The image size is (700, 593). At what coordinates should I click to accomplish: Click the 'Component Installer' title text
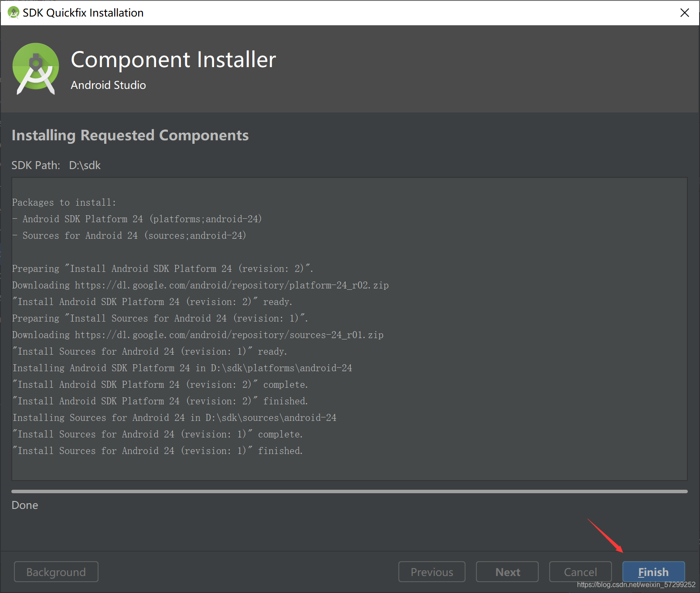tap(173, 60)
